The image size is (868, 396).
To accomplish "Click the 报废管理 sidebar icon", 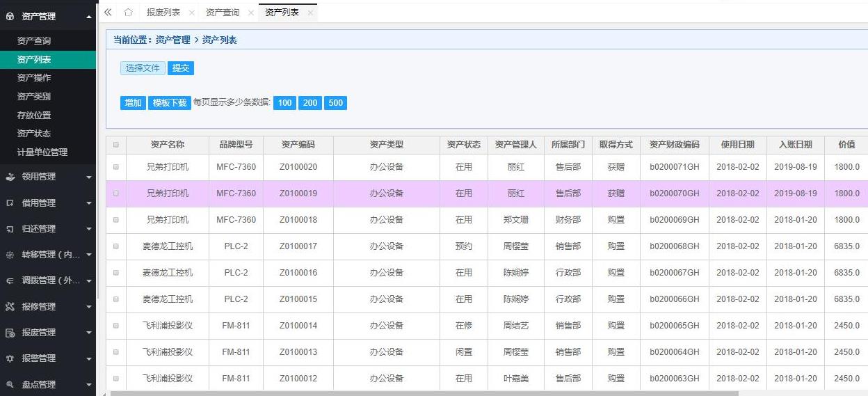I will pos(10,333).
